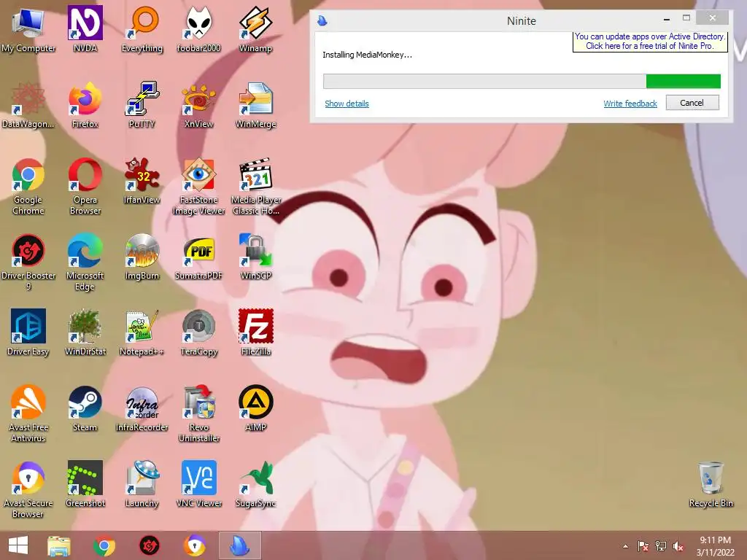Select the WinMerge shortcut icon
The image size is (747, 560).
pyautogui.click(x=256, y=106)
